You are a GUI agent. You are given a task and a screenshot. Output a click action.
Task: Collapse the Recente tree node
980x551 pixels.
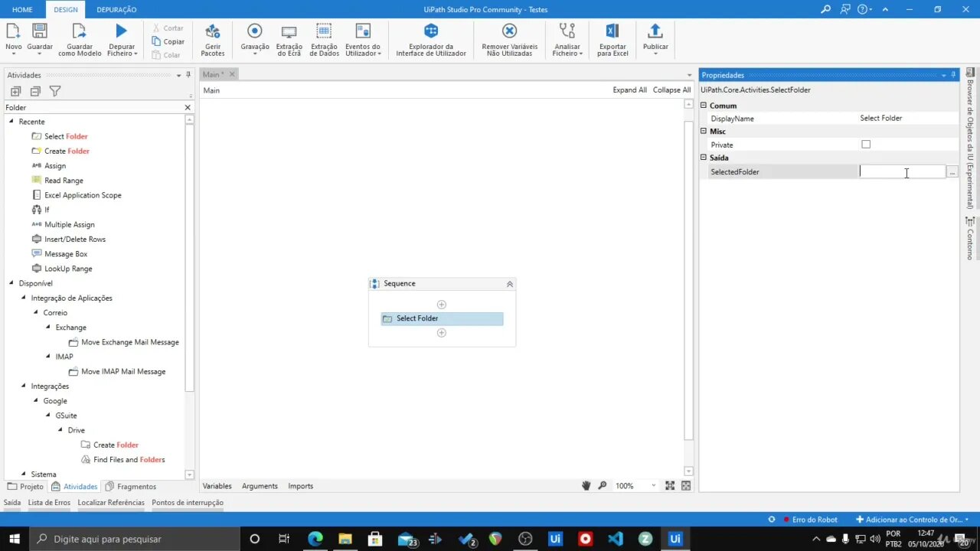pyautogui.click(x=11, y=122)
